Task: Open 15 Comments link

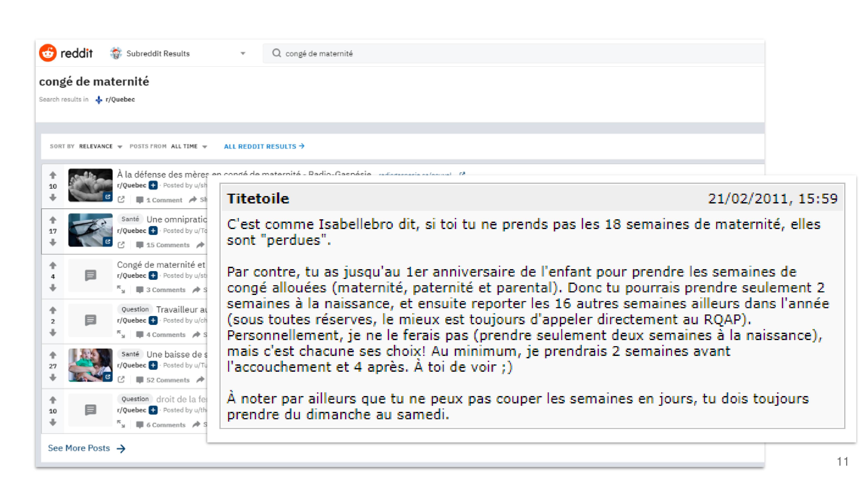Action: (x=163, y=245)
